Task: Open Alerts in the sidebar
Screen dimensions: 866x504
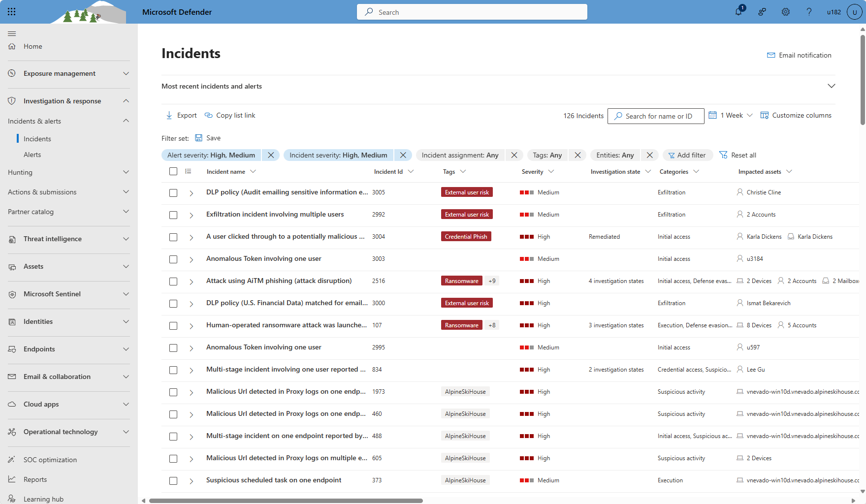Action: click(x=32, y=155)
